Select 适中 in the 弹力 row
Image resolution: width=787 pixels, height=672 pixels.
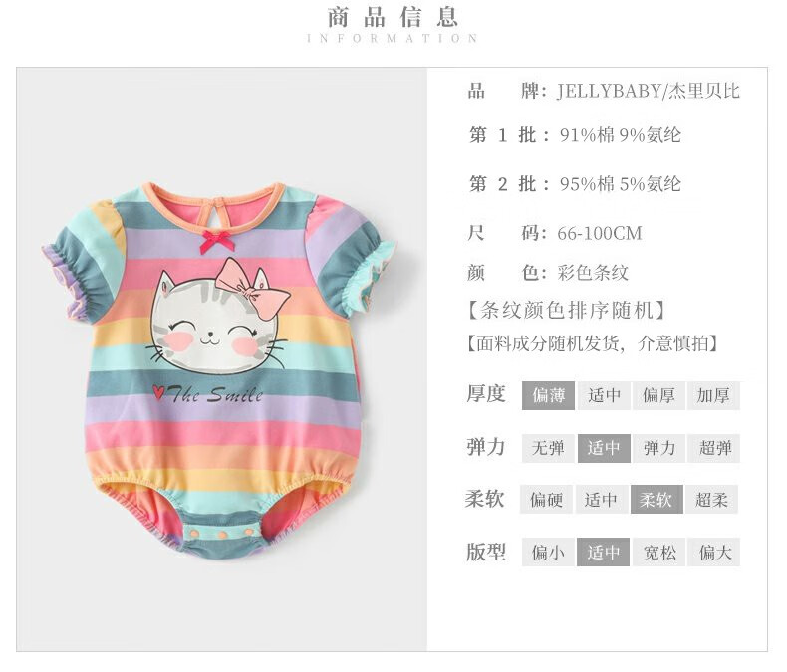tap(604, 448)
